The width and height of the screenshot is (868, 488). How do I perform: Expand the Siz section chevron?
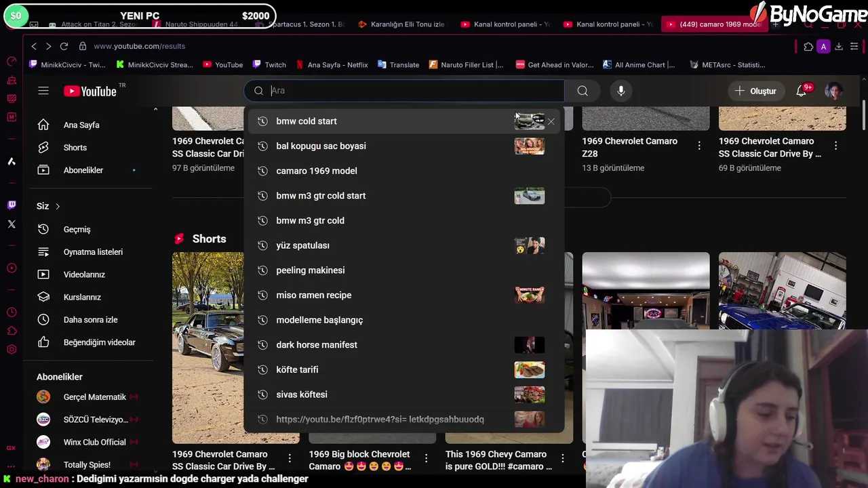58,206
